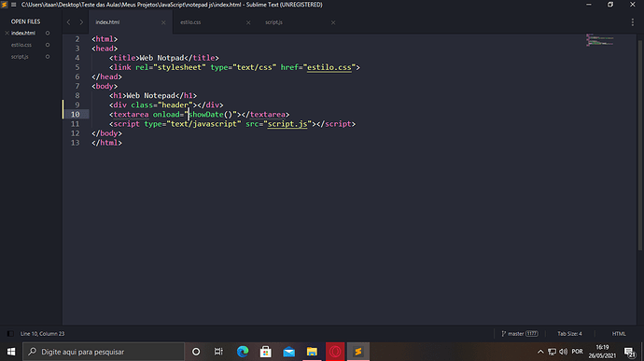Open Mail app from taskbar

[288, 352]
